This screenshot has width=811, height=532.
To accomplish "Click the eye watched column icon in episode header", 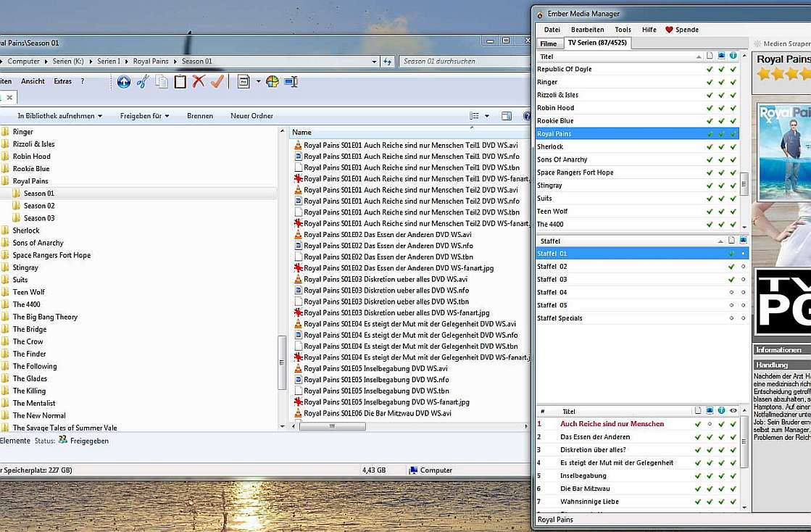I will (733, 410).
